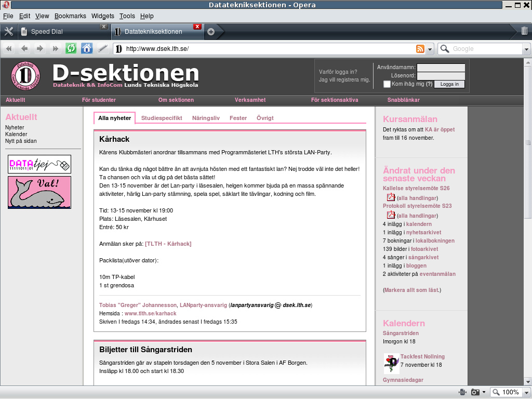Open the PDF icon for Kallelse styrelsemöte S26
The height and width of the screenshot is (399, 532).
(391, 197)
